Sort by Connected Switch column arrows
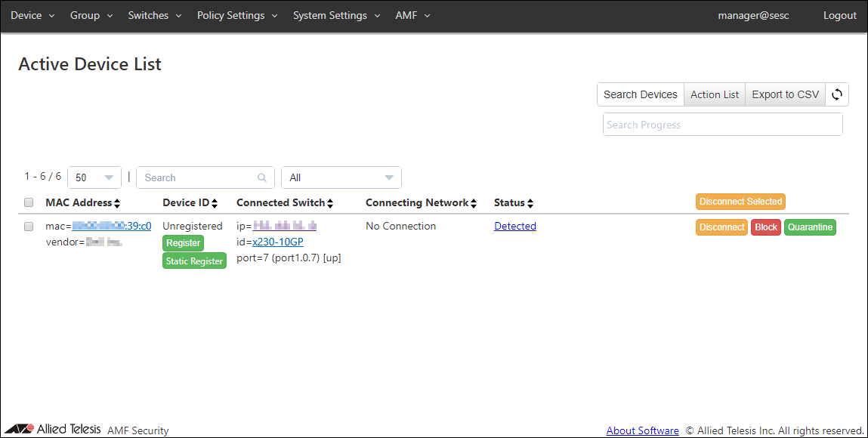868x438 pixels. 330,203
